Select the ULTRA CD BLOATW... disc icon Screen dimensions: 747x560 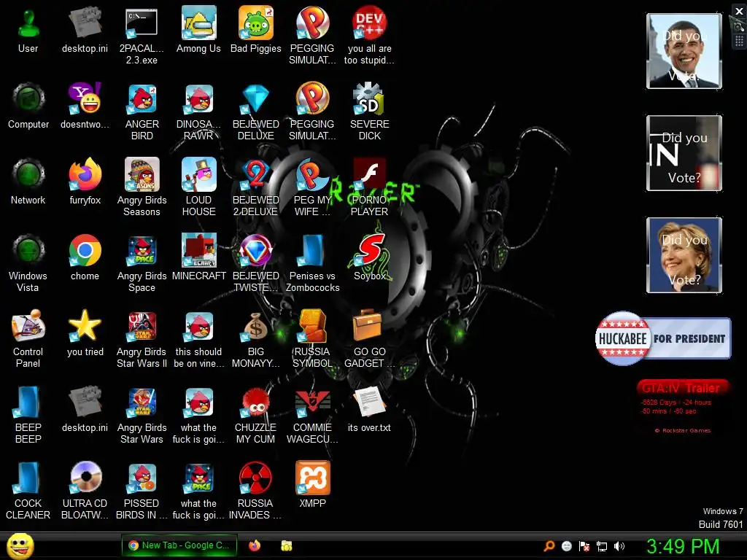[85, 491]
